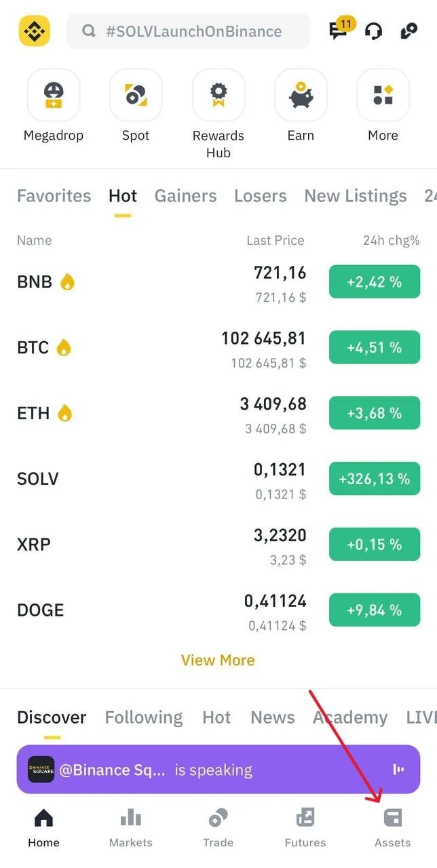The height and width of the screenshot is (868, 437).
Task: Open Futures from bottom navigation
Action: (305, 826)
